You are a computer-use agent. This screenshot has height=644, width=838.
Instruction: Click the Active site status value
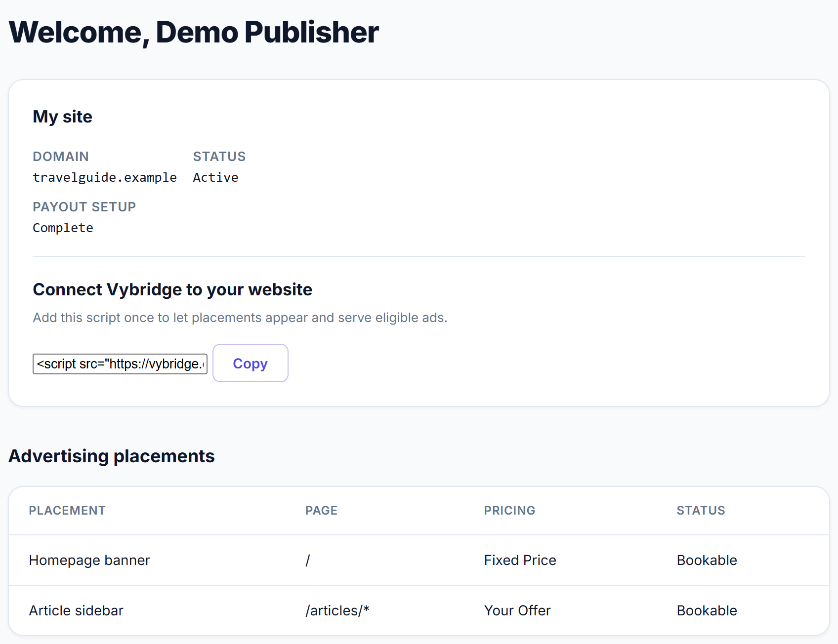pos(215,177)
